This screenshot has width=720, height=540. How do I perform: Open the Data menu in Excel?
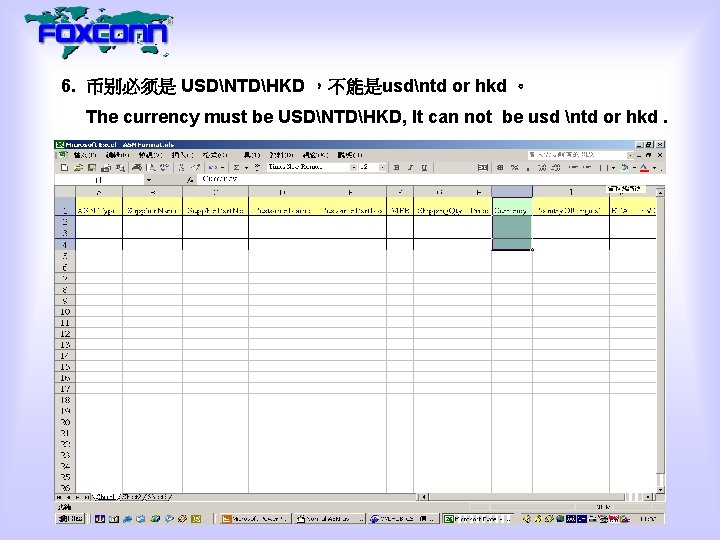[281, 155]
